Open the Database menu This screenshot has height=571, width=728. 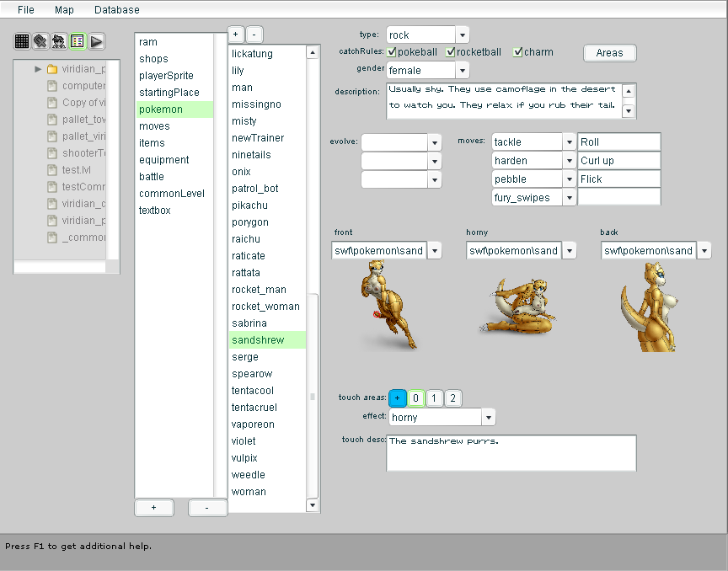[116, 10]
